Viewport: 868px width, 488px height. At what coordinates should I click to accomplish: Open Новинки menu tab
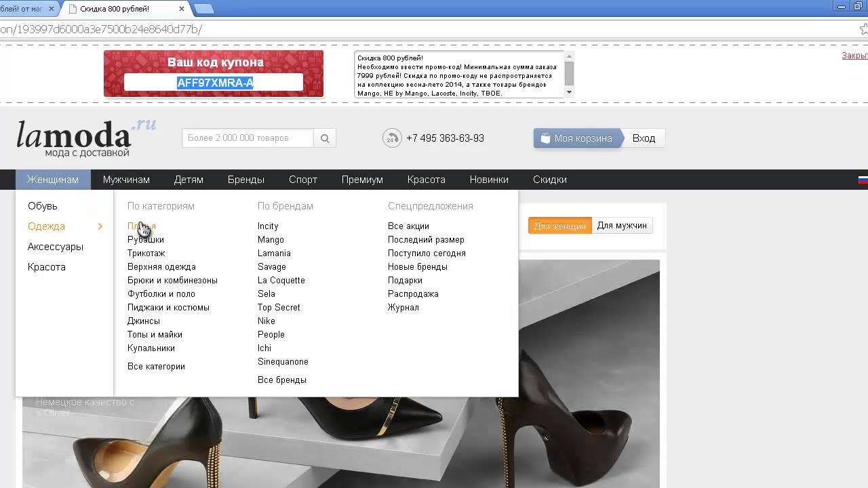(489, 180)
